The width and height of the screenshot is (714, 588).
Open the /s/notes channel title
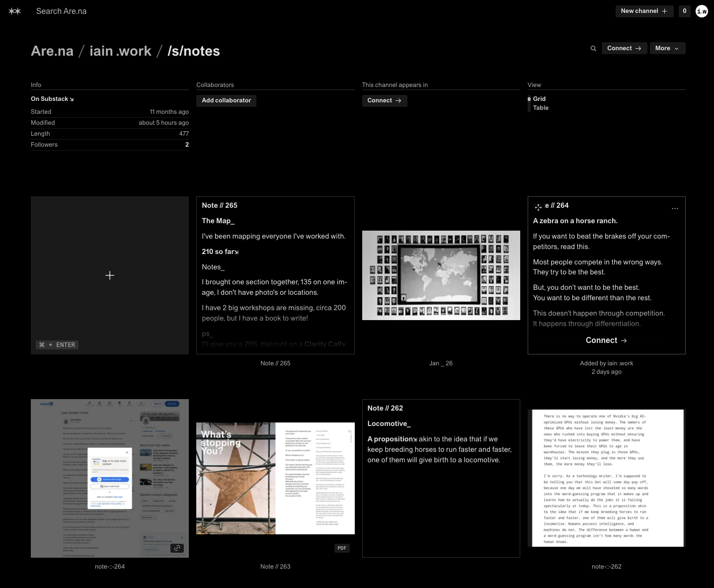(x=194, y=51)
